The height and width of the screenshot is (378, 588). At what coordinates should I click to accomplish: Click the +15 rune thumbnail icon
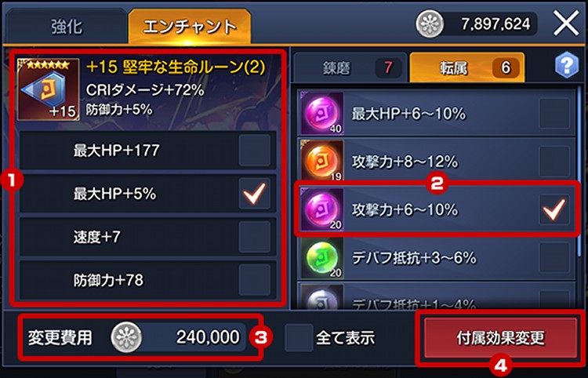pyautogui.click(x=49, y=89)
